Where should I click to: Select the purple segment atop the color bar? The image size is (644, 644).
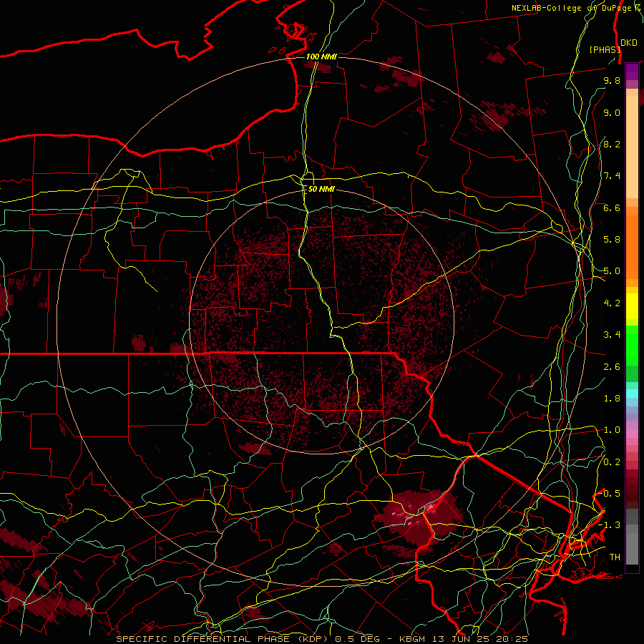click(x=632, y=72)
